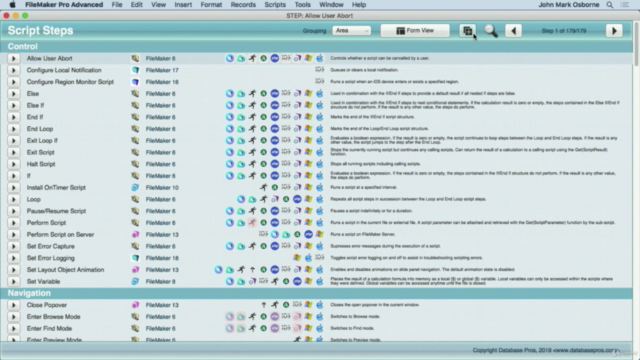
Task: Click the Navigation section header
Action: [316, 293]
